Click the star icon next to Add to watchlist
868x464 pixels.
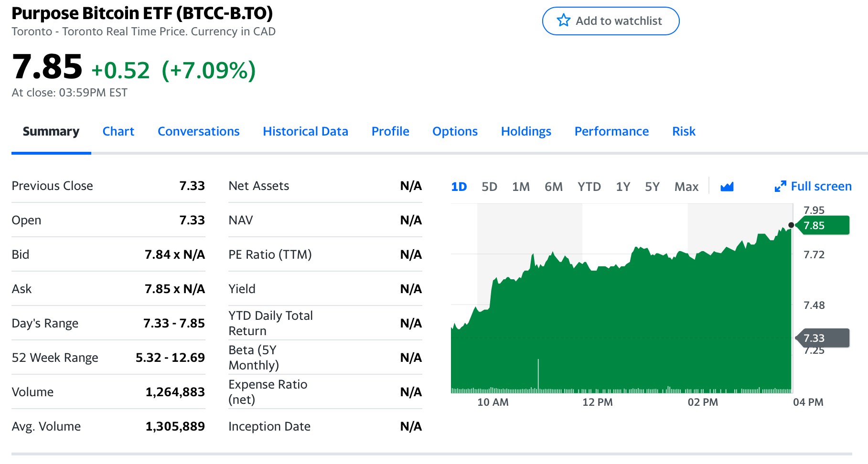coord(564,21)
